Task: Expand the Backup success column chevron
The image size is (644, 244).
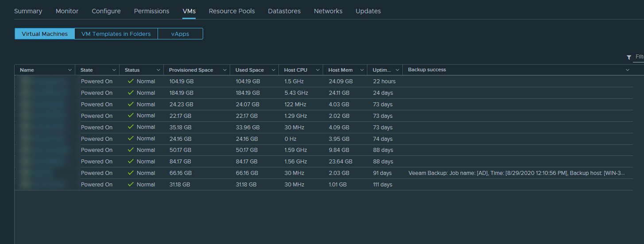Action: 627,70
